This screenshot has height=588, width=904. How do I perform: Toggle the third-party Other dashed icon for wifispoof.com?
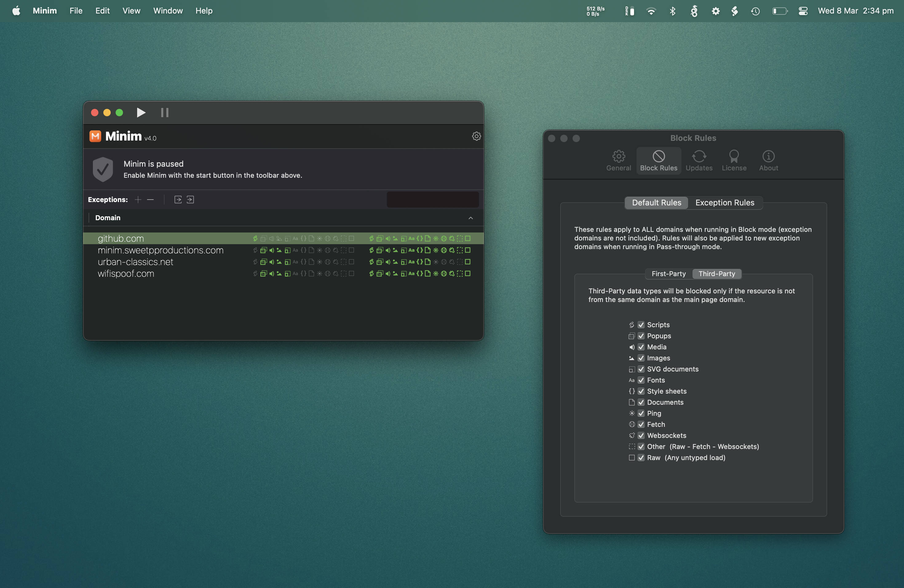tap(460, 274)
